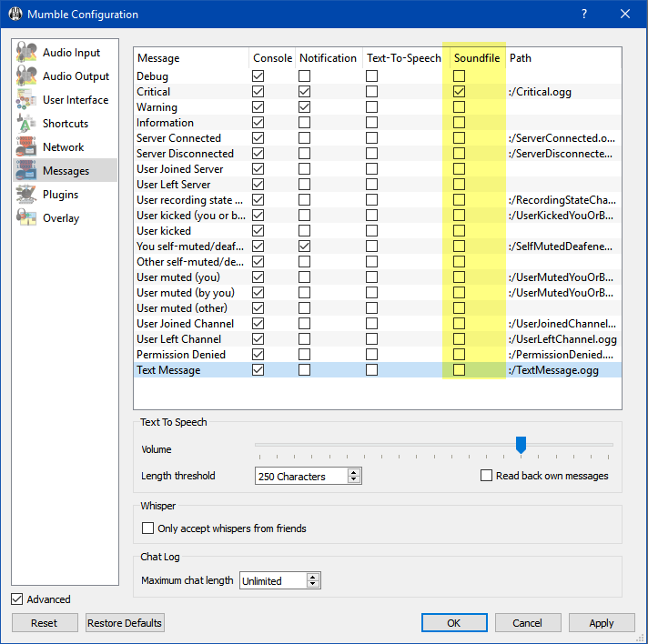Decrease Maximum chat length down arrow
The image size is (648, 644).
313,584
